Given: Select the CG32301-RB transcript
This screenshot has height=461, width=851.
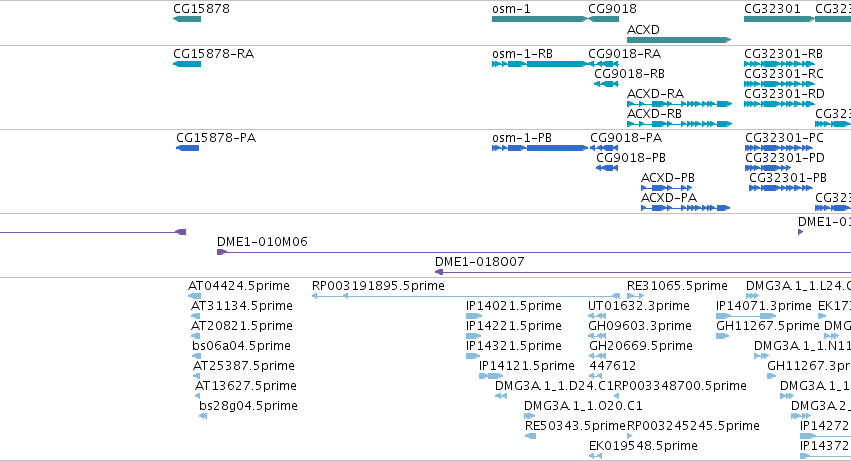Looking at the screenshot, I should point(779,64).
